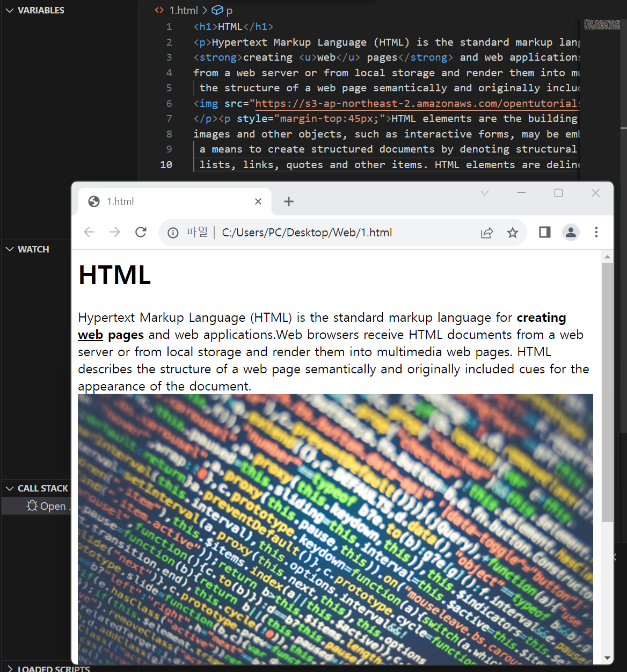
Task: Click the browser tab search dropdown arrow
Action: pos(485,193)
